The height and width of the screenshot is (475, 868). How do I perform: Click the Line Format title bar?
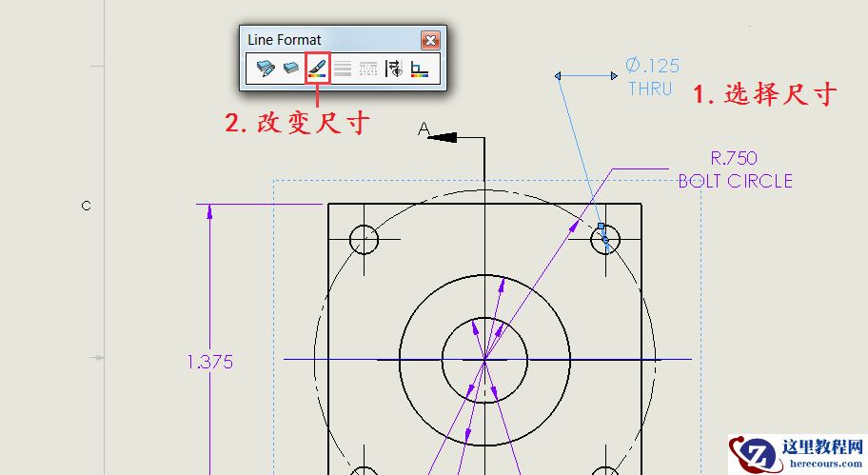pyautogui.click(x=332, y=40)
